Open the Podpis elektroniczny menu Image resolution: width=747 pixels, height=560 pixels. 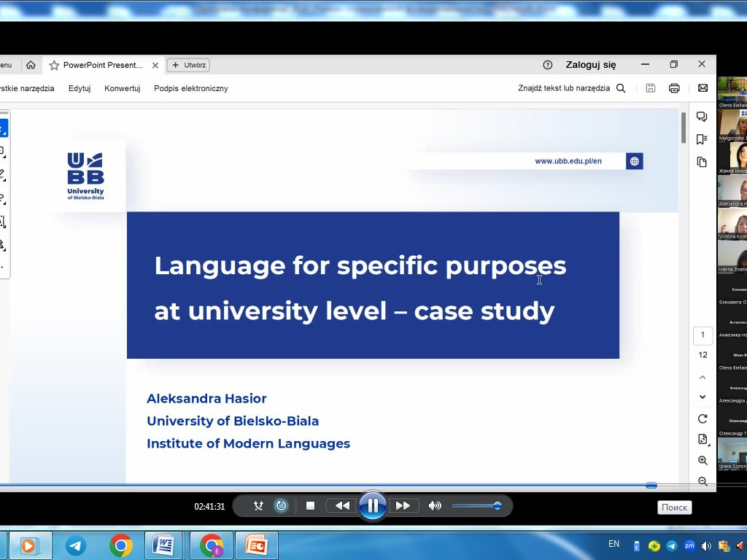click(191, 88)
